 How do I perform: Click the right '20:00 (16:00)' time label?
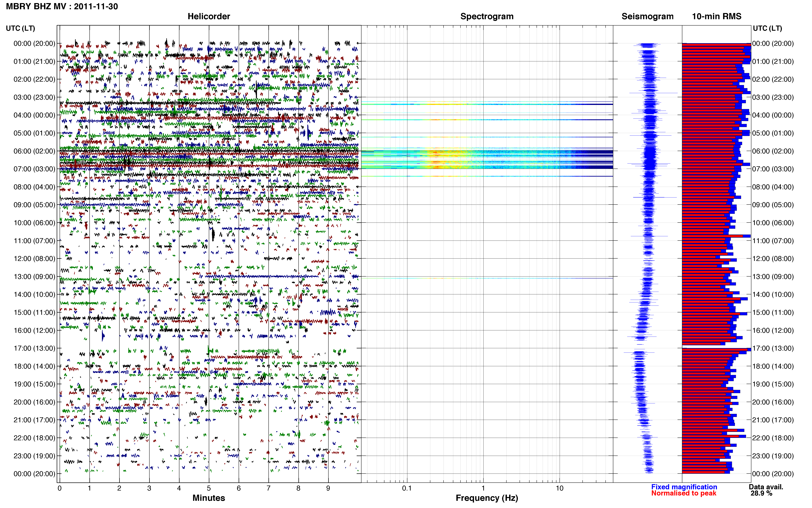773,402
